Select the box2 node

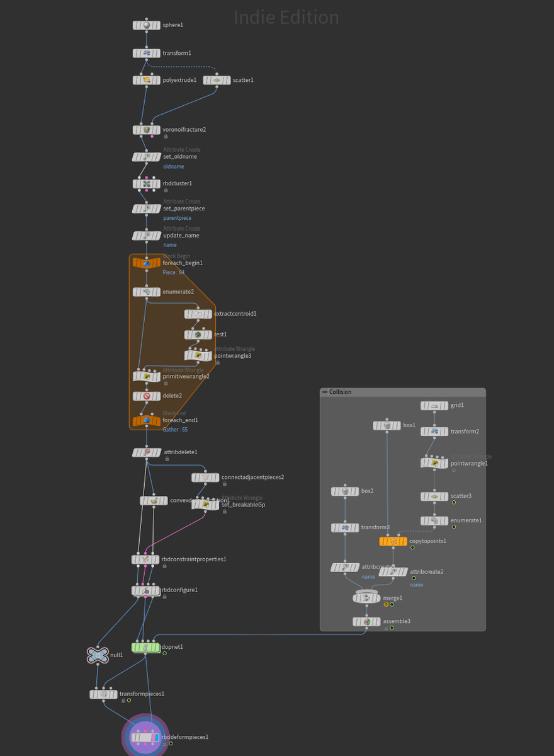(x=345, y=491)
